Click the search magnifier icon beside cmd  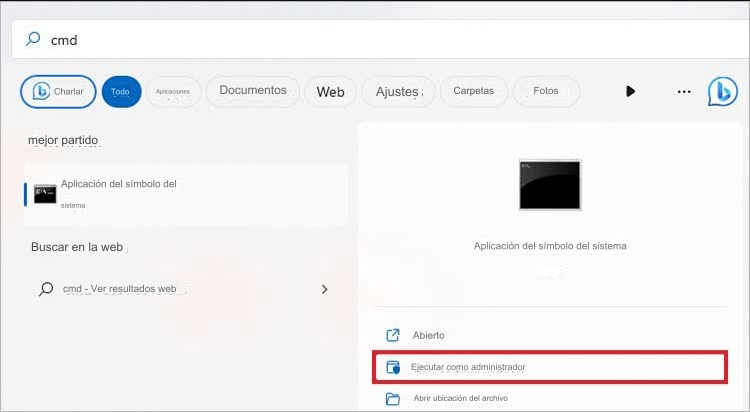[33, 39]
